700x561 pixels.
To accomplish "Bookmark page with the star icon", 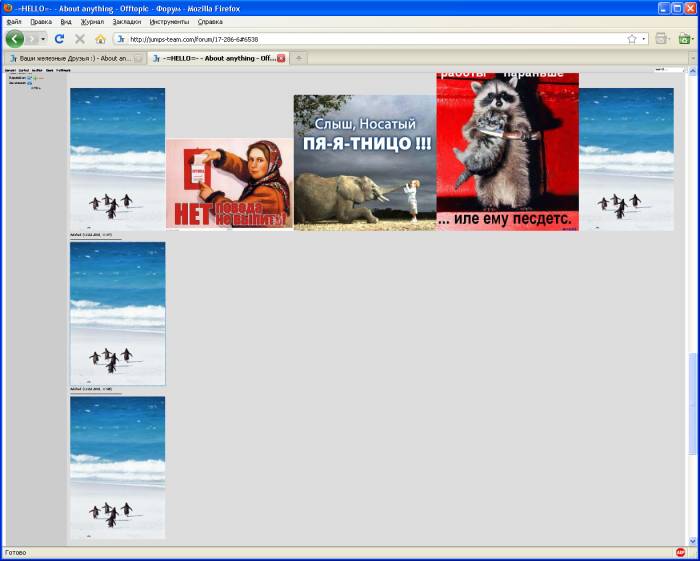I will pyautogui.click(x=631, y=39).
